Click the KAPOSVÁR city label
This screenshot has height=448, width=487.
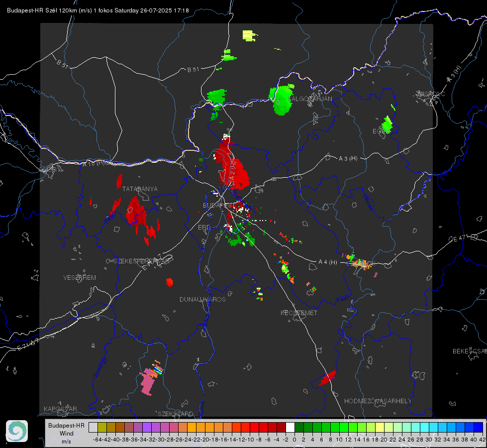(x=60, y=409)
